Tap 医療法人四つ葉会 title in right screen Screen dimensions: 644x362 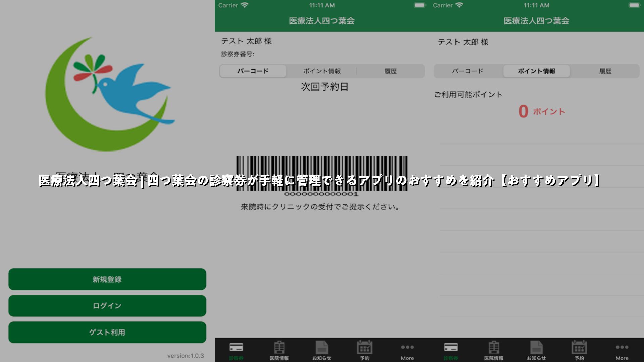pyautogui.click(x=536, y=21)
